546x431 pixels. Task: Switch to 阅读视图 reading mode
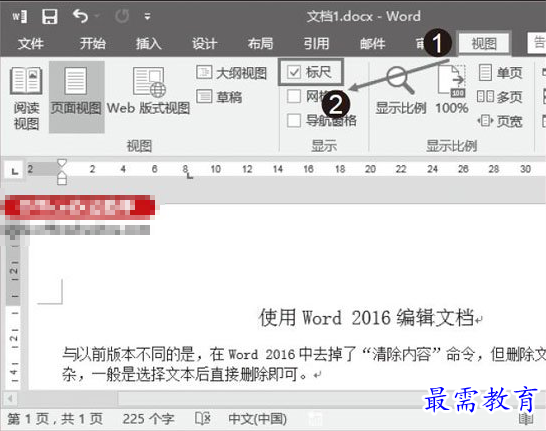pos(26,98)
